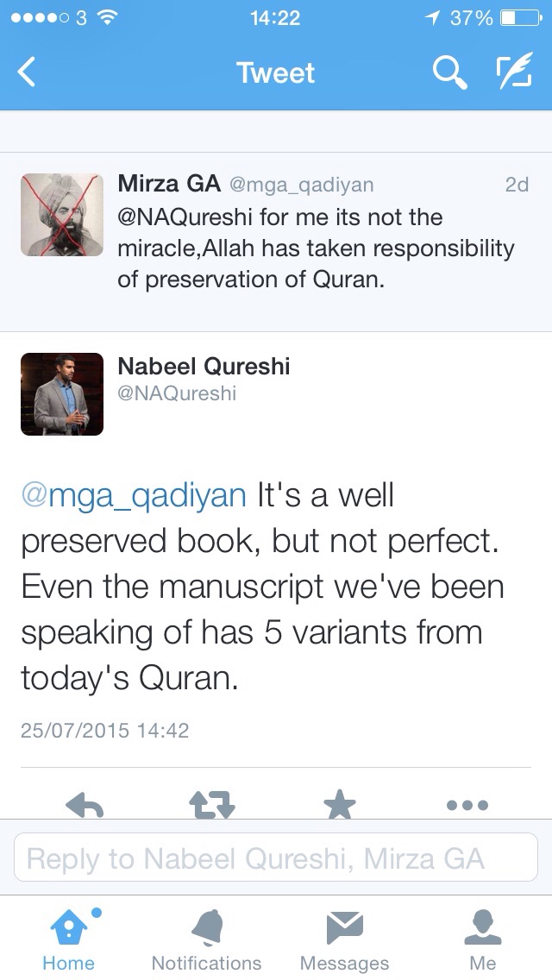The height and width of the screenshot is (980, 552).
Task: Tap the battery indicator in status bar
Action: (x=518, y=17)
